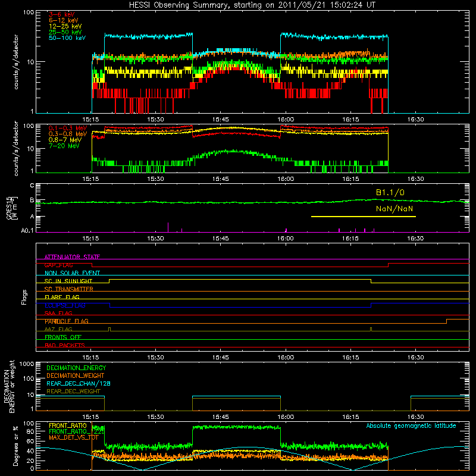Select the SC_TRANSMITTER flag label
476x476 pixels.
pos(68,289)
